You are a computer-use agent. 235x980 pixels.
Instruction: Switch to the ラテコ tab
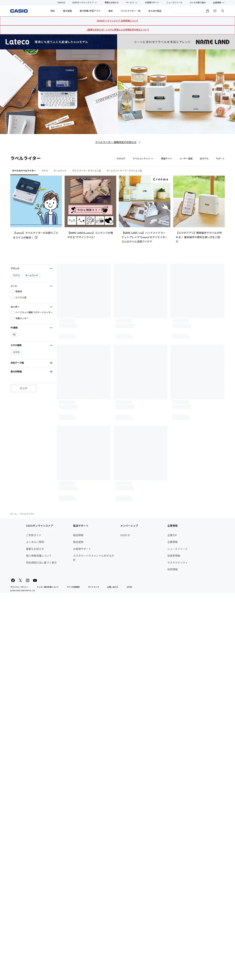(45, 171)
